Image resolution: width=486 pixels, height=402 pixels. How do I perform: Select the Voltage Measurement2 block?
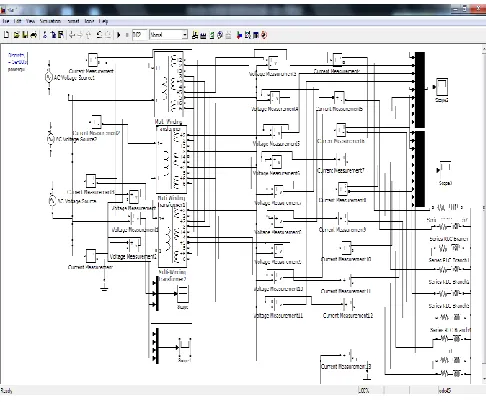tap(134, 245)
